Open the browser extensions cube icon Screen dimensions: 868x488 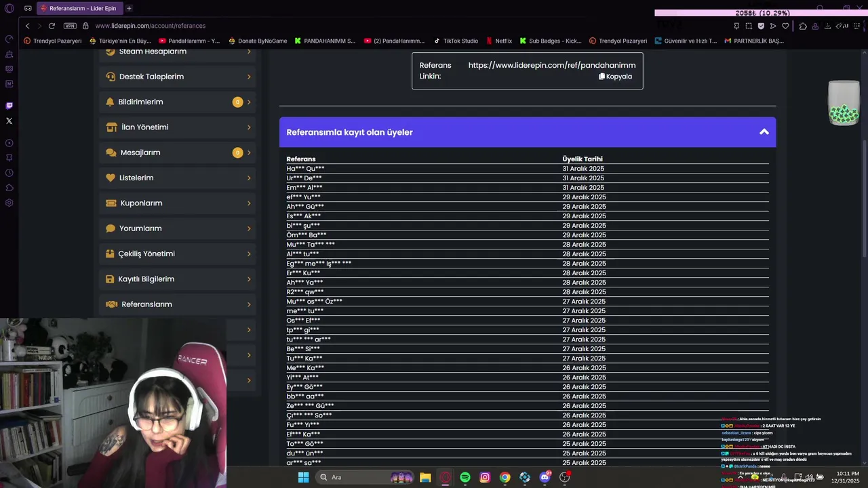pyautogui.click(x=803, y=26)
